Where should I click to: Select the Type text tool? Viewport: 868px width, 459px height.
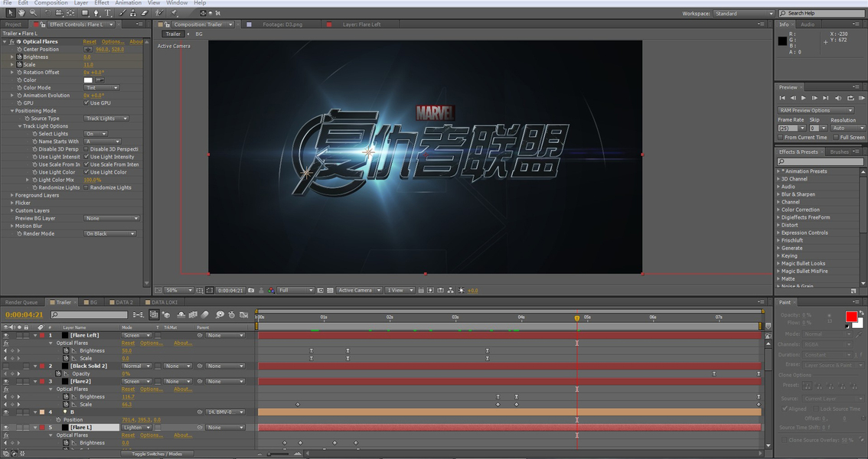click(108, 12)
